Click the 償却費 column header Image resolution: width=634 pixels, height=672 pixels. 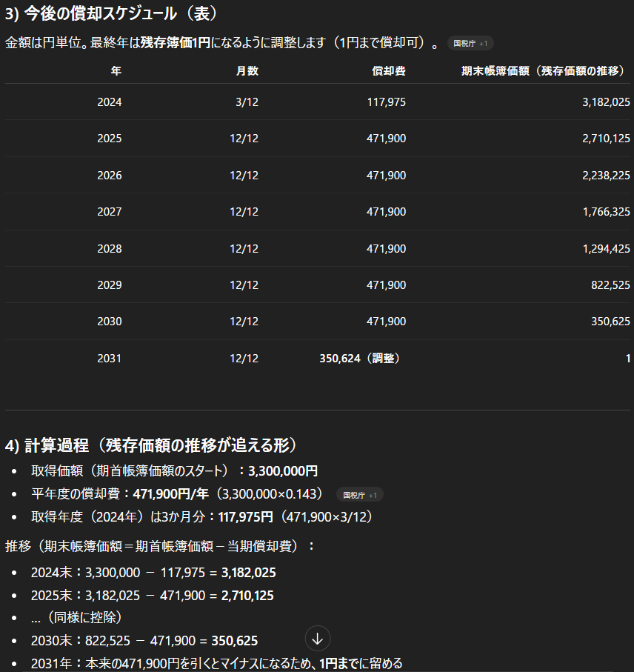388,72
